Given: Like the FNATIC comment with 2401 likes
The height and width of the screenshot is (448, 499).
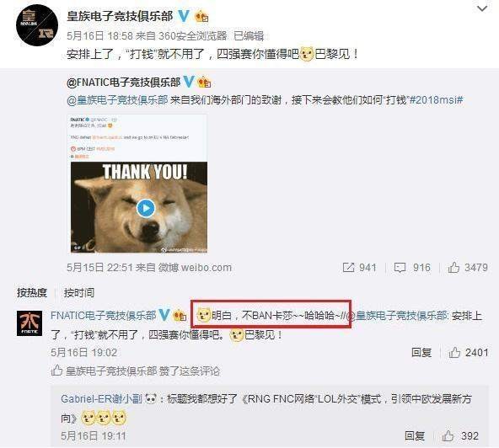Looking at the screenshot, I should coord(454,352).
